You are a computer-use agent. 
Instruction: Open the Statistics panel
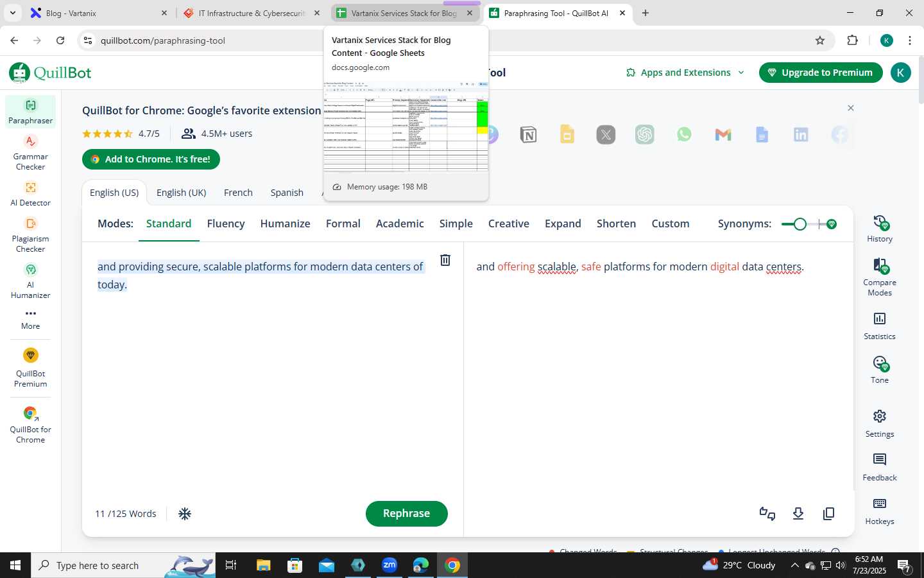880,326
